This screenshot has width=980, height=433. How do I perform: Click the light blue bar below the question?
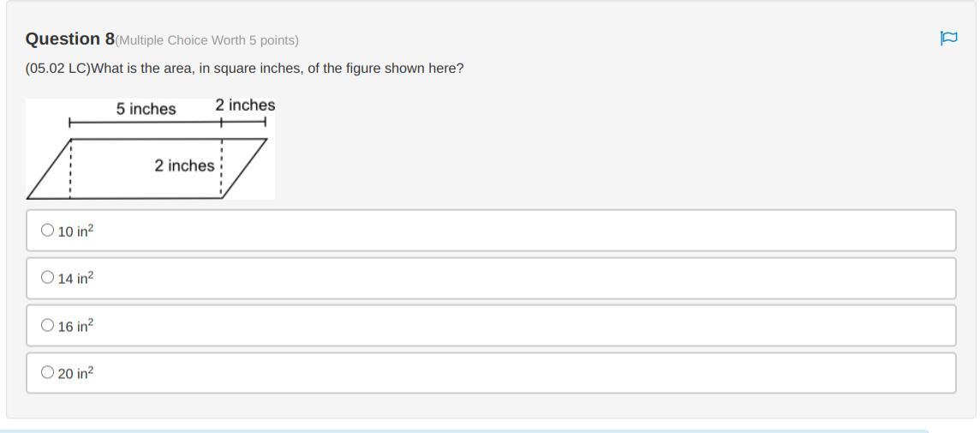(463, 430)
